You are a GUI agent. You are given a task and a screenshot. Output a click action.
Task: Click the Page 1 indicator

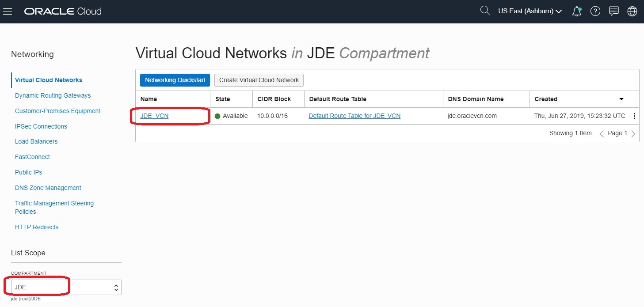coord(617,133)
